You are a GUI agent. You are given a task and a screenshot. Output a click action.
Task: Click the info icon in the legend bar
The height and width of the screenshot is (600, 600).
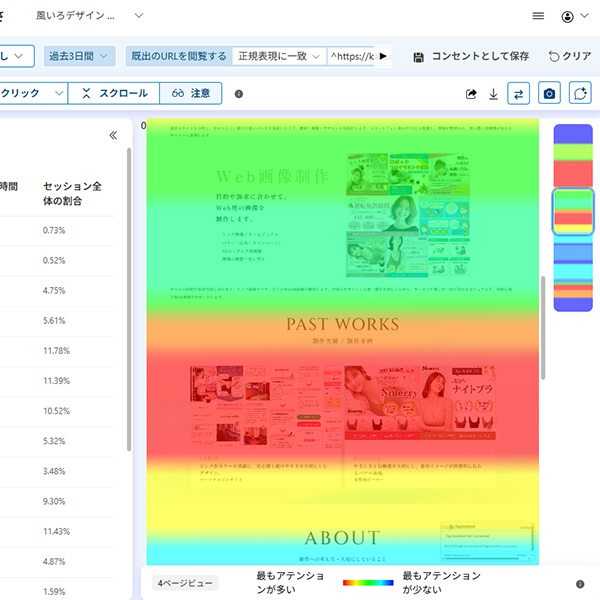click(x=580, y=583)
